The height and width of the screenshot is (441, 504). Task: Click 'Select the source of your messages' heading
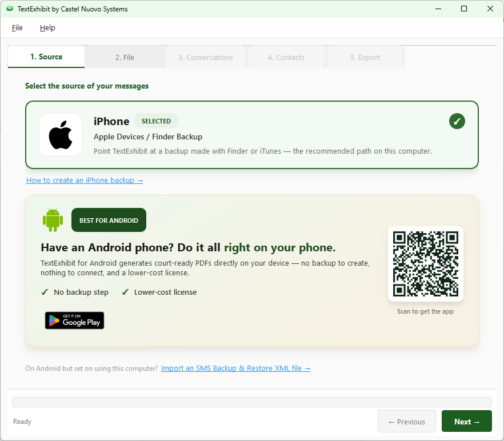tap(87, 86)
